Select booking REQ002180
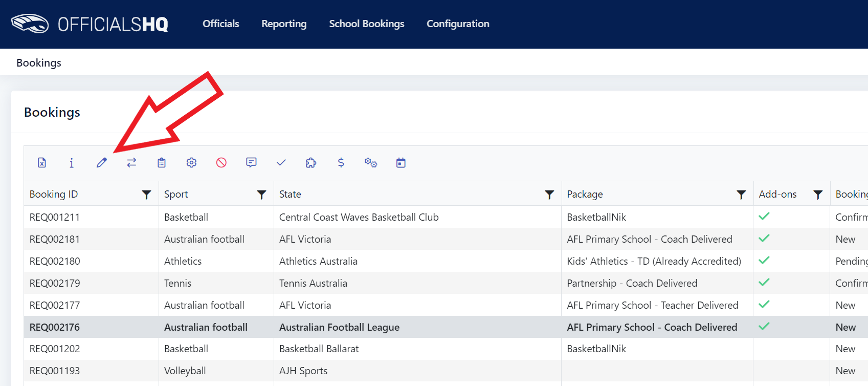Image resolution: width=868 pixels, height=386 pixels. (x=55, y=261)
